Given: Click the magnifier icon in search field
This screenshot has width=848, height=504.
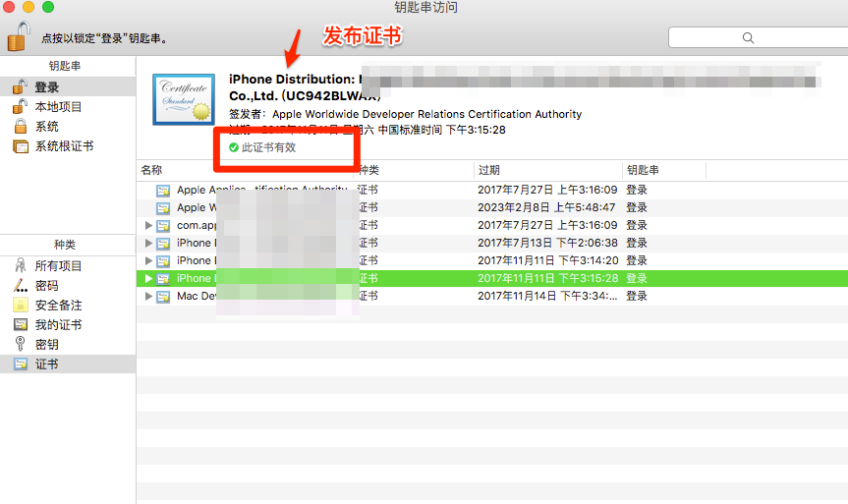Looking at the screenshot, I should [x=748, y=38].
